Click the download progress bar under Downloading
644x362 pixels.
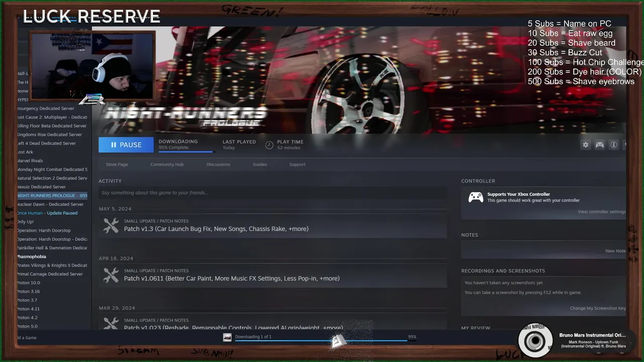point(187,151)
